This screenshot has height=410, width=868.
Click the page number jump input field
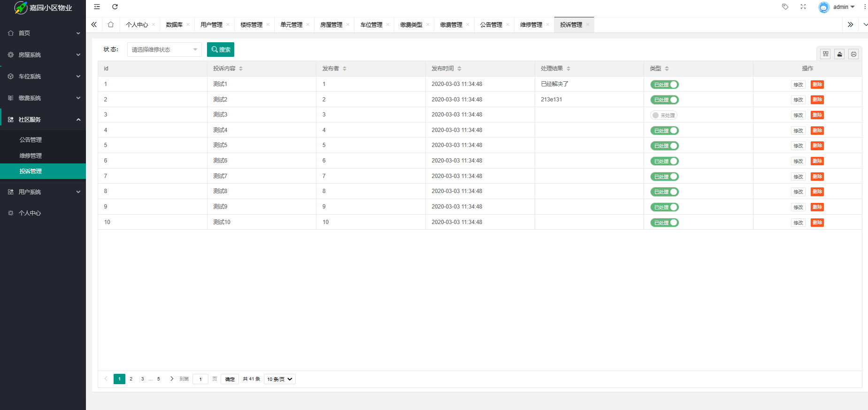tap(200, 379)
